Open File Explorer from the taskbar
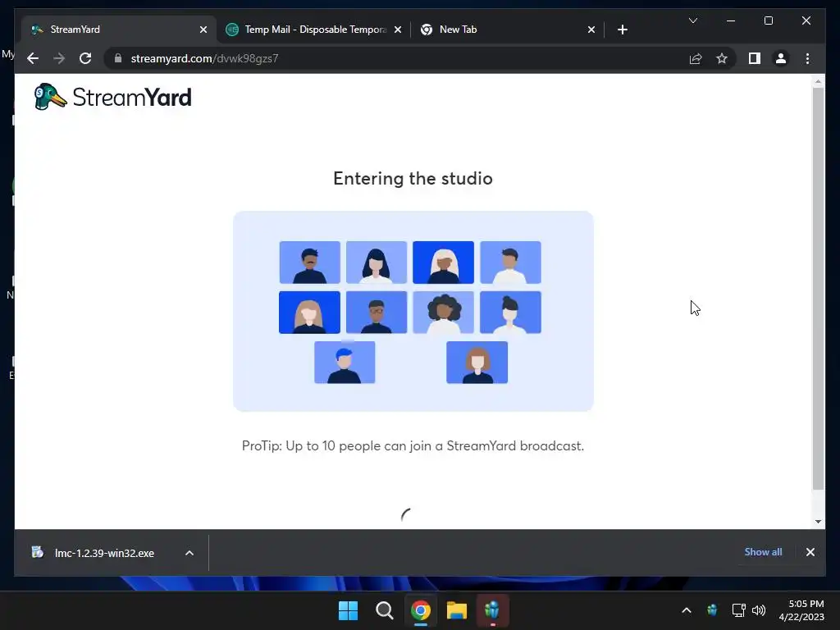The height and width of the screenshot is (630, 840). tap(456, 610)
